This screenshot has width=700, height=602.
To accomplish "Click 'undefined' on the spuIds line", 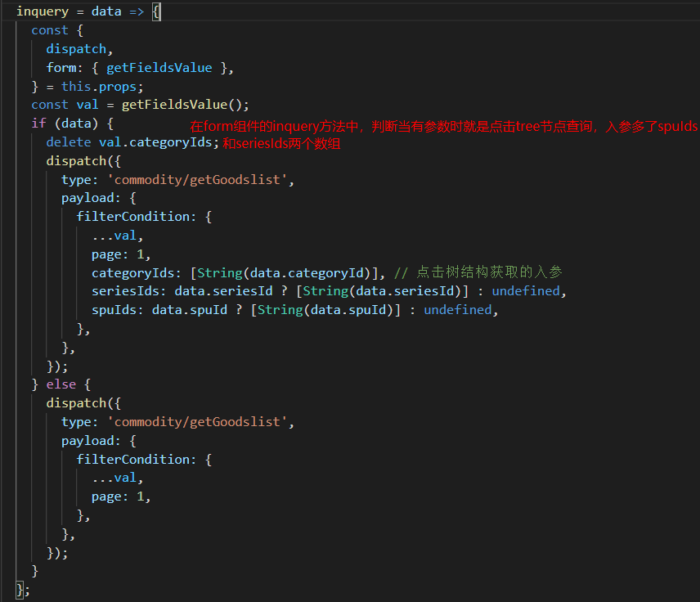I will pyautogui.click(x=458, y=310).
